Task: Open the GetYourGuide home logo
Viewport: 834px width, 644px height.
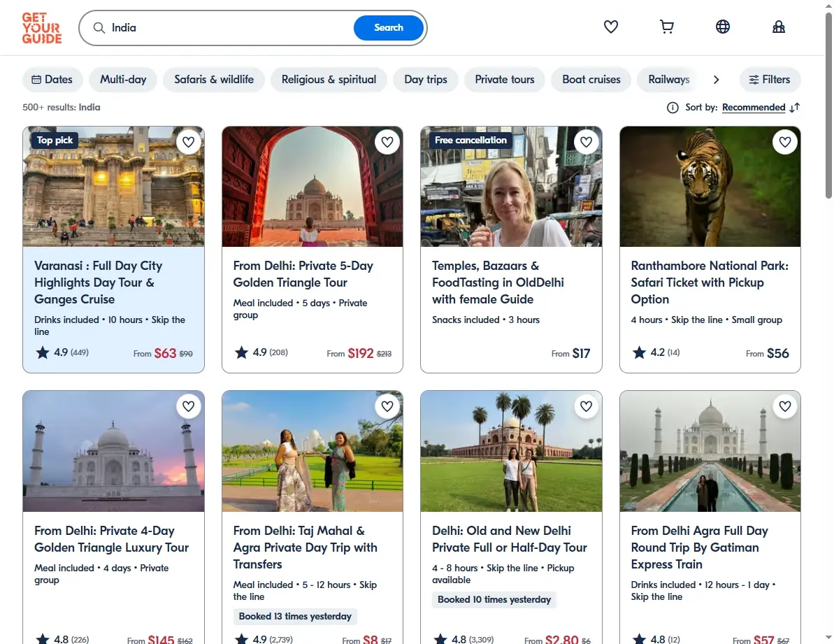Action: pos(41,28)
